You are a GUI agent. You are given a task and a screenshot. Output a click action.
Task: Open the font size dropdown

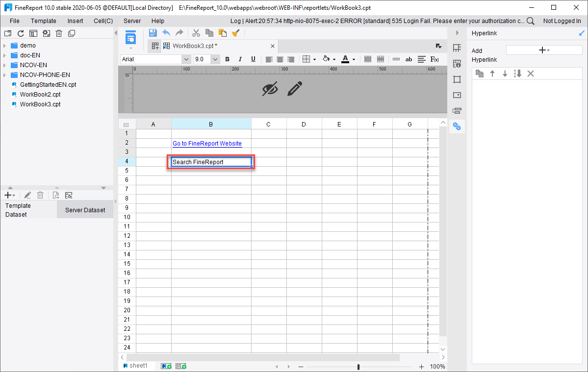click(215, 59)
